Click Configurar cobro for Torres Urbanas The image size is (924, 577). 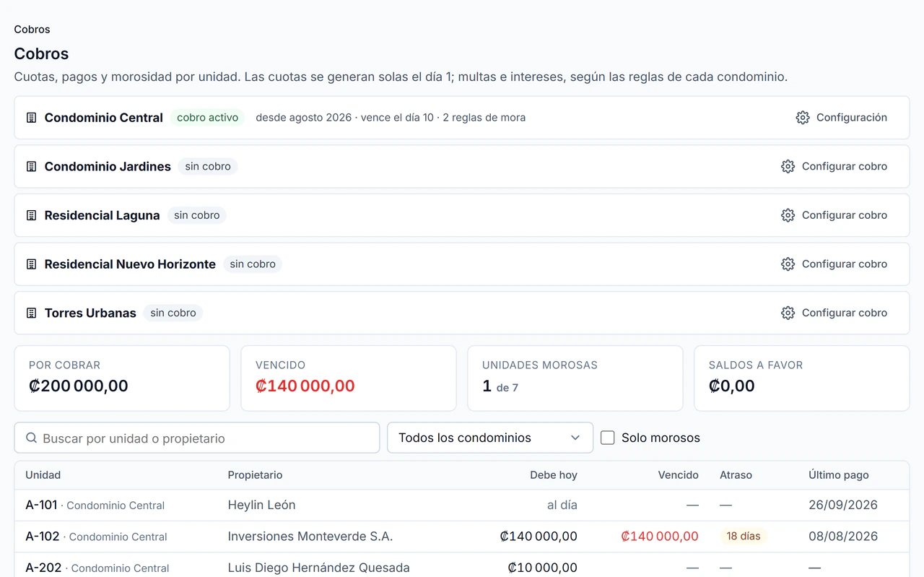(834, 313)
